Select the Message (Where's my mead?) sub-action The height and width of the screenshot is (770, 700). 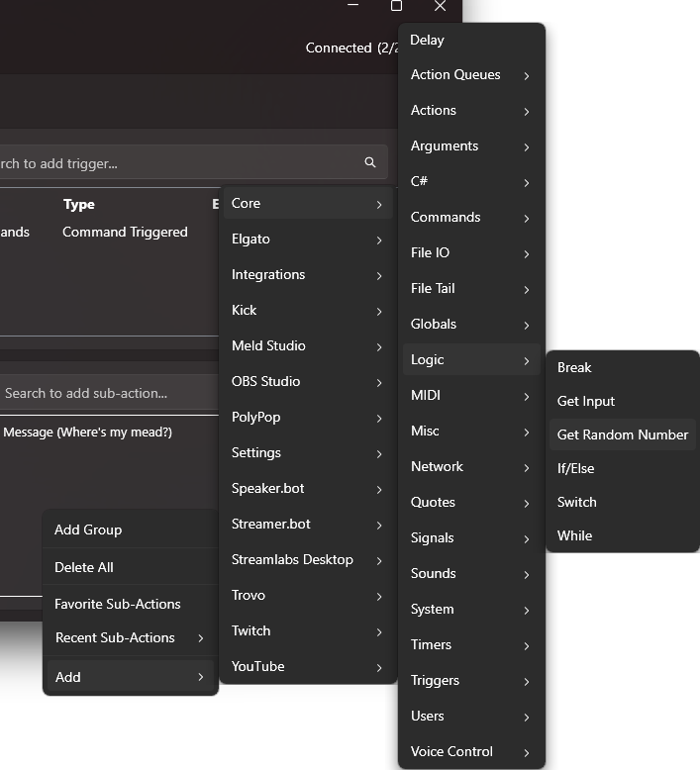pyautogui.click(x=87, y=433)
